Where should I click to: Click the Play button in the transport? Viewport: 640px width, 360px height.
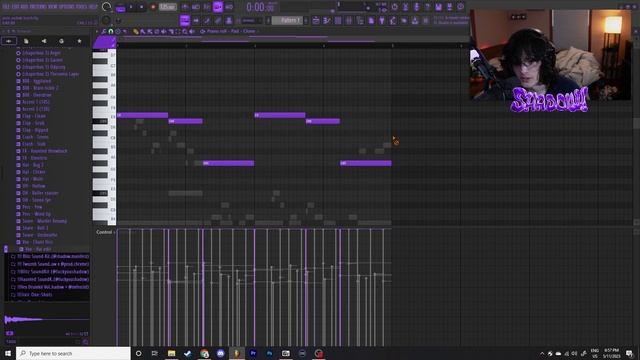(131, 7)
